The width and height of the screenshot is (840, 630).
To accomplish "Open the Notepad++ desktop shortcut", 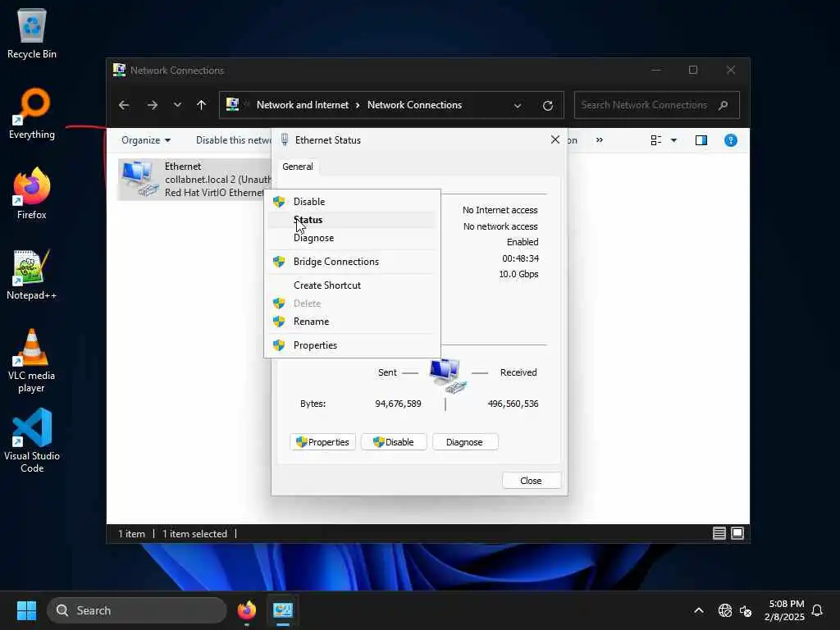I will coord(32,274).
